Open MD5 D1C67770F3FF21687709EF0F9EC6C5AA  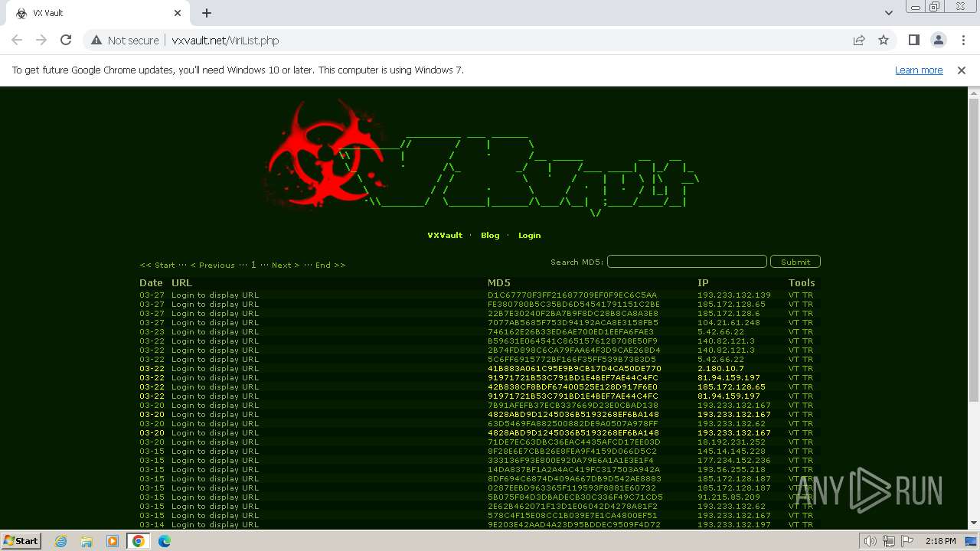tap(572, 295)
